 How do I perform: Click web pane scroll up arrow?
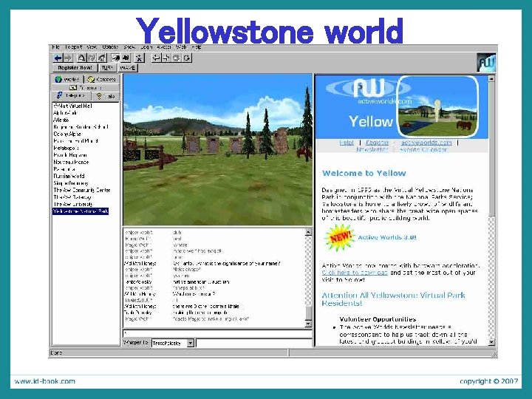point(491,79)
